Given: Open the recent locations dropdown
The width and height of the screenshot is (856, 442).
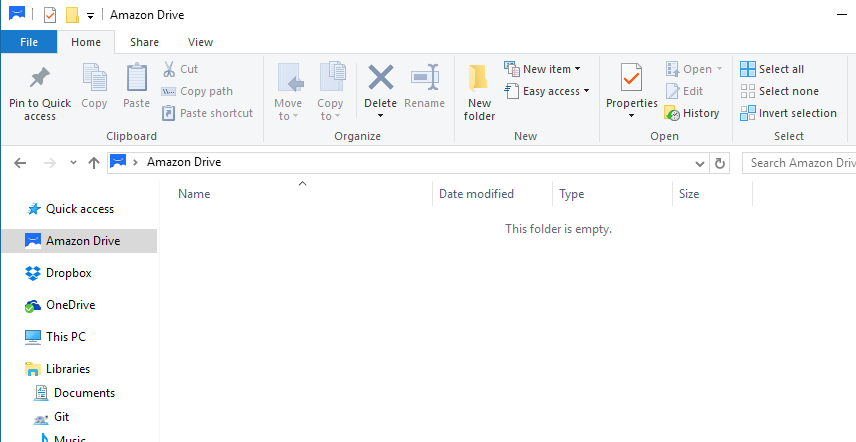Looking at the screenshot, I should pyautogui.click(x=73, y=163).
